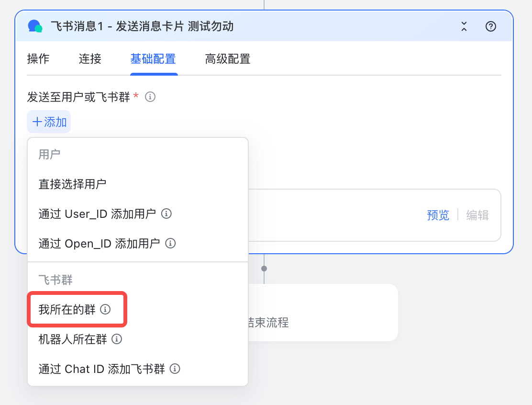The width and height of the screenshot is (532, 405).
Task: Choose 通过 Open_ID 添加用户 option
Action: (x=138, y=243)
